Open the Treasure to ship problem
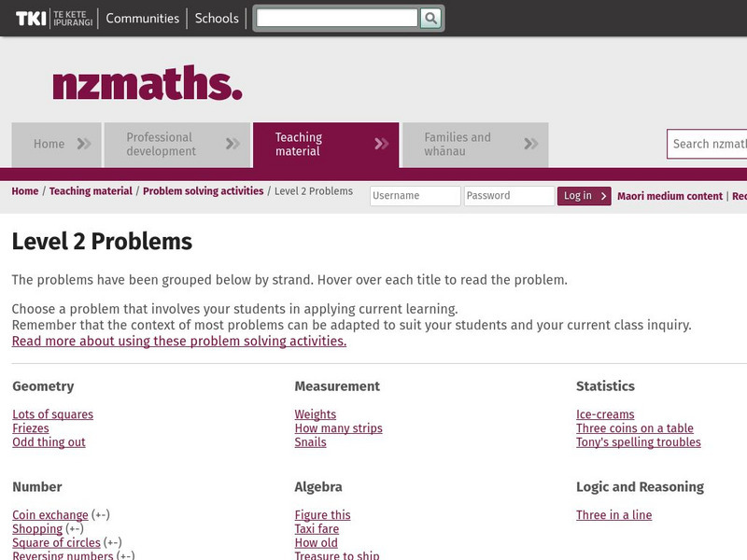This screenshot has height=560, width=747. [x=337, y=555]
